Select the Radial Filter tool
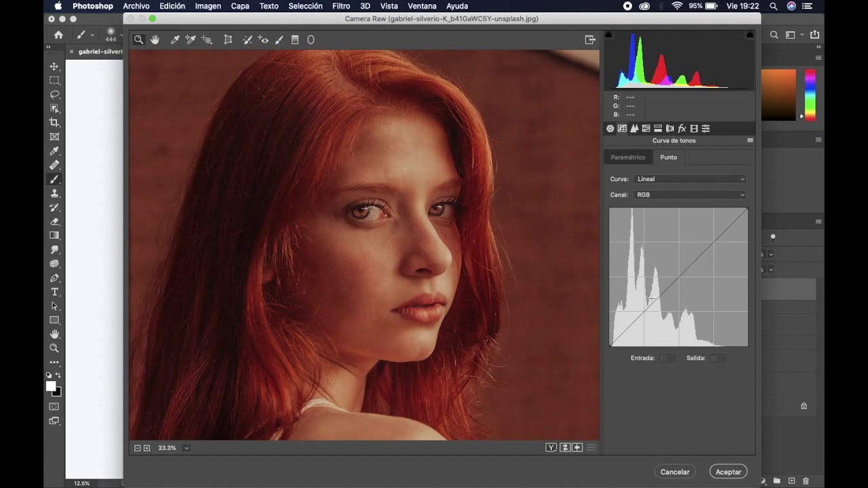 coord(311,40)
